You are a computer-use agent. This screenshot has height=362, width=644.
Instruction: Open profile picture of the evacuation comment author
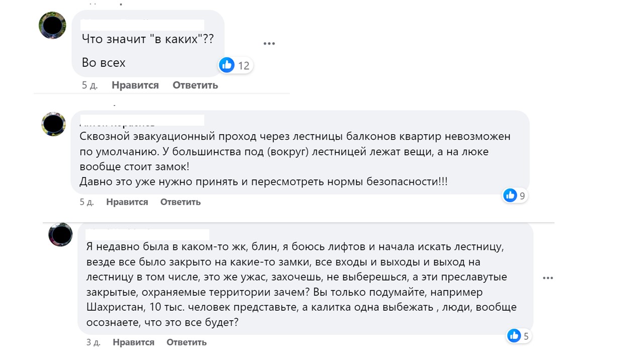click(54, 124)
